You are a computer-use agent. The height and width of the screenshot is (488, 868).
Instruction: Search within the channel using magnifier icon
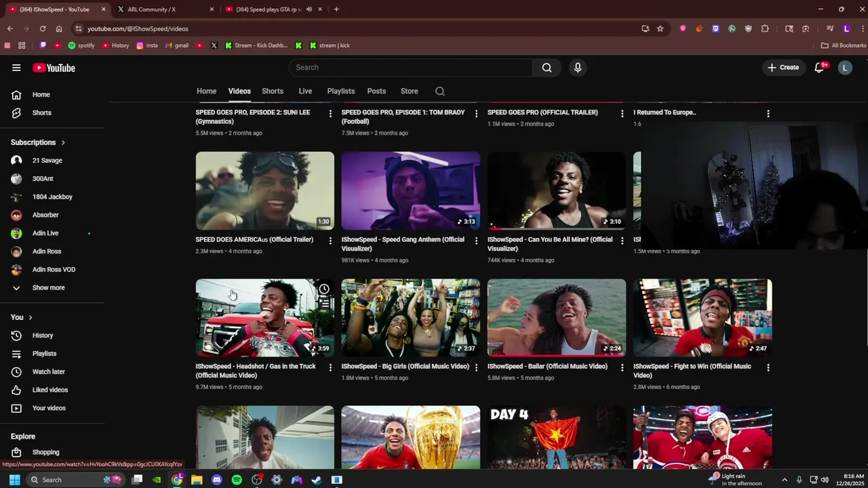pyautogui.click(x=440, y=91)
